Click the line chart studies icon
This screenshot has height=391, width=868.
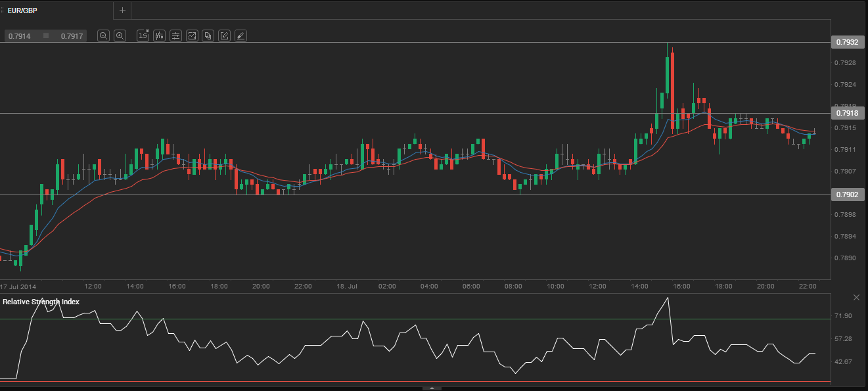(x=192, y=36)
